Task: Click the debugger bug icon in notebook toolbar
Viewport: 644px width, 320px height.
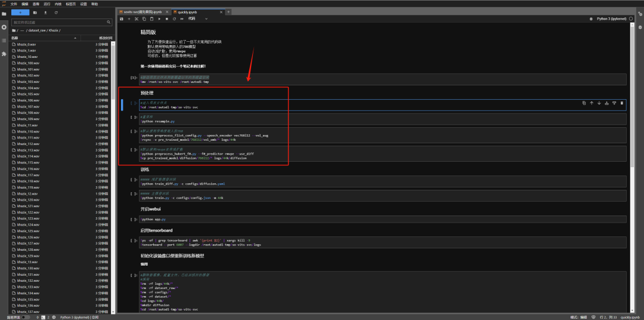Action: coord(591,19)
